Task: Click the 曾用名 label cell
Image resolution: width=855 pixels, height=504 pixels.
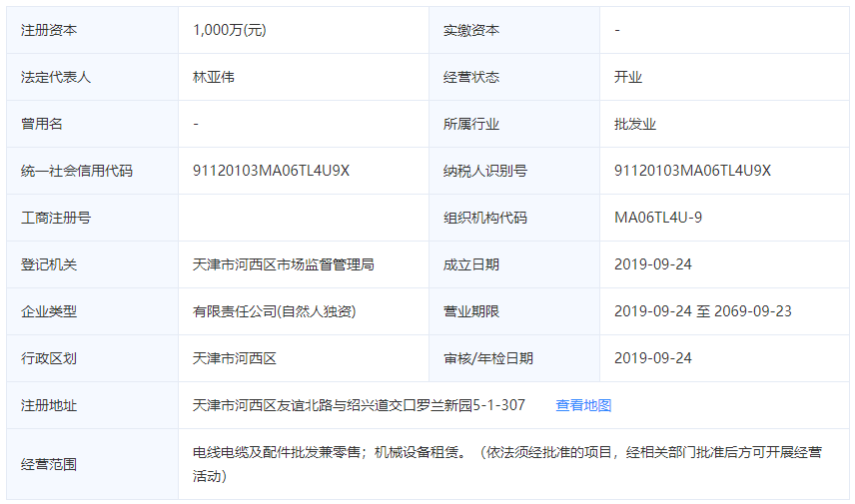Action: point(42,124)
